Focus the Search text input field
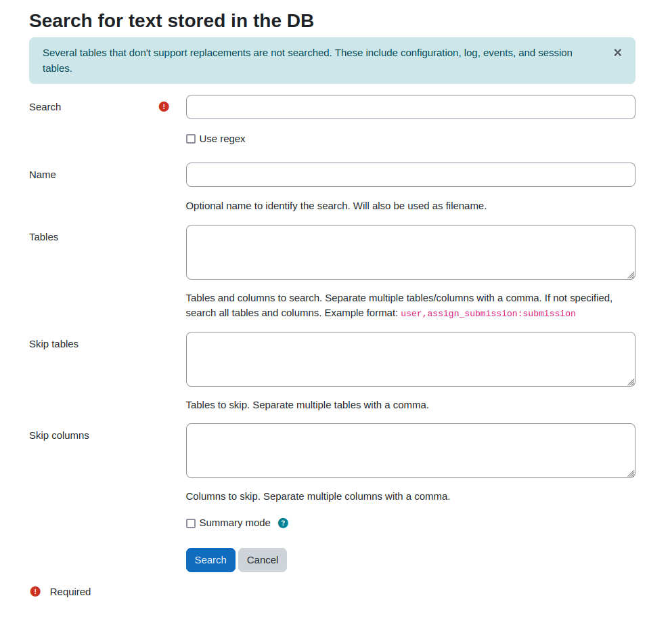The width and height of the screenshot is (670, 644). (x=411, y=107)
